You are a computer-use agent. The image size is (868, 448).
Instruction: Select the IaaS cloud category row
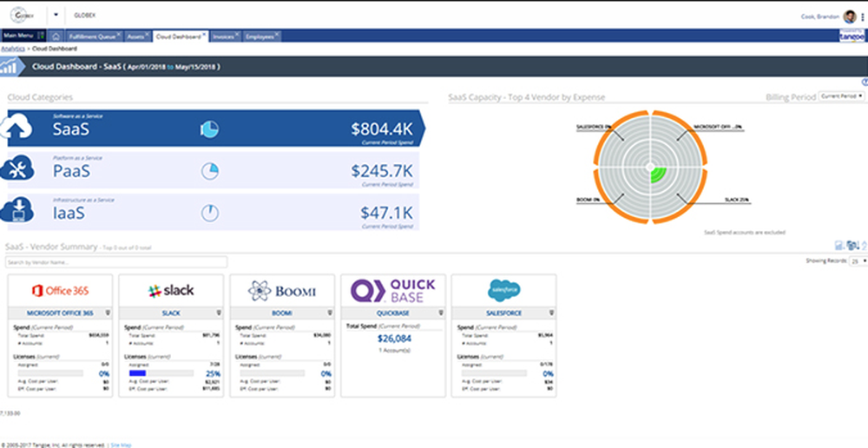(214, 212)
